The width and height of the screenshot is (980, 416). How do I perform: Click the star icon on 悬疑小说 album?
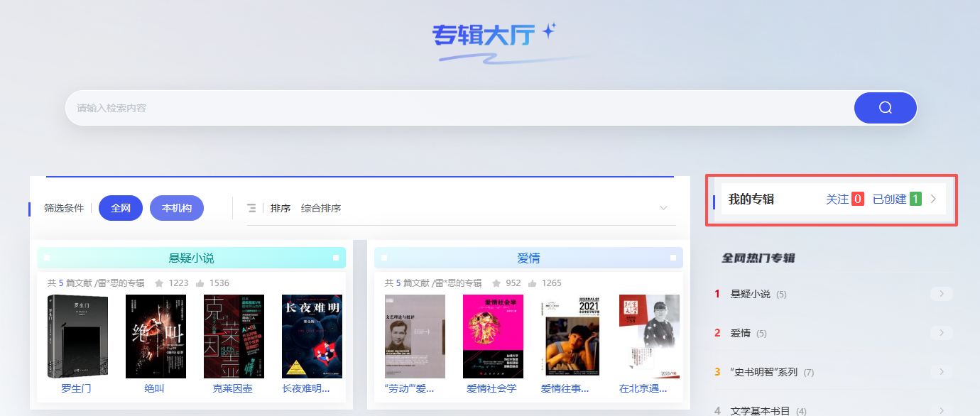coord(158,283)
